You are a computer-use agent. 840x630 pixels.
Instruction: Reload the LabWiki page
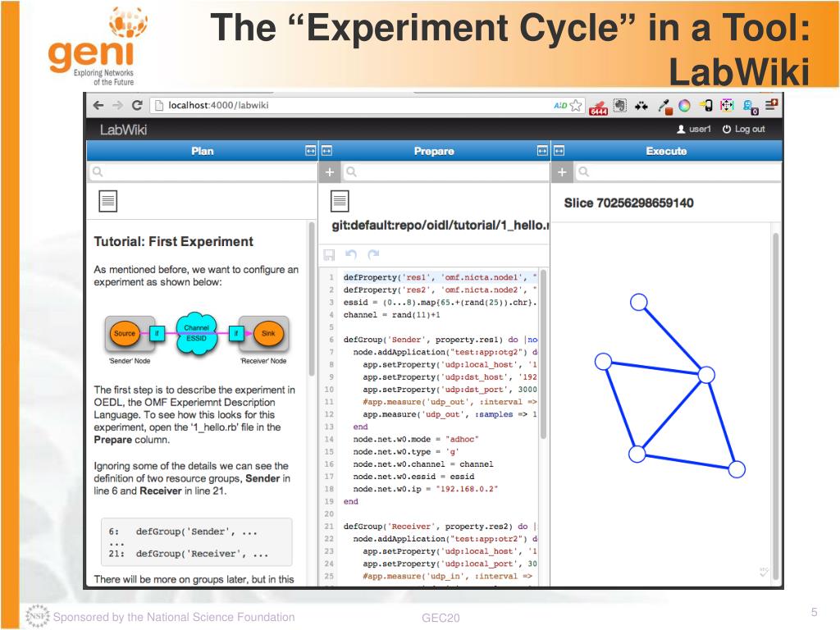click(x=137, y=106)
